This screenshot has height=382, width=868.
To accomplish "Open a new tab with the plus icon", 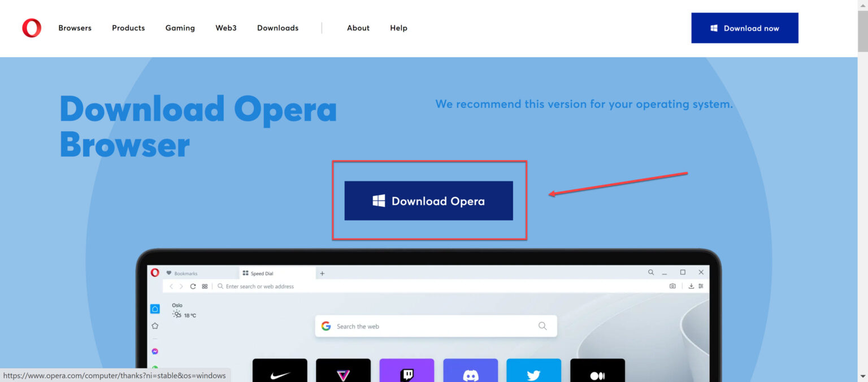I will 322,273.
